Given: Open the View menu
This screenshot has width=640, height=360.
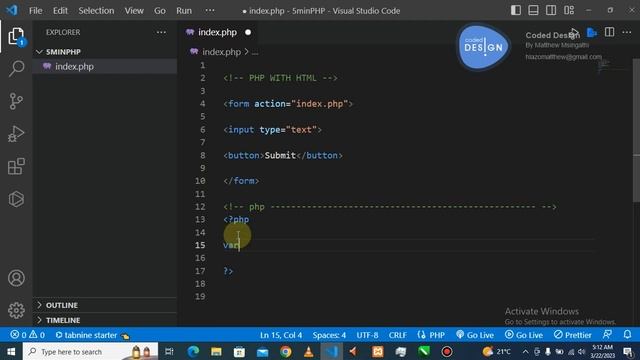Looking at the screenshot, I should [134, 11].
